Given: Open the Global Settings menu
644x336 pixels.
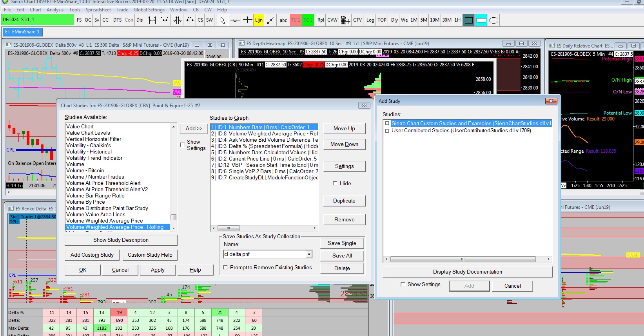Looking at the screenshot, I should [x=149, y=10].
